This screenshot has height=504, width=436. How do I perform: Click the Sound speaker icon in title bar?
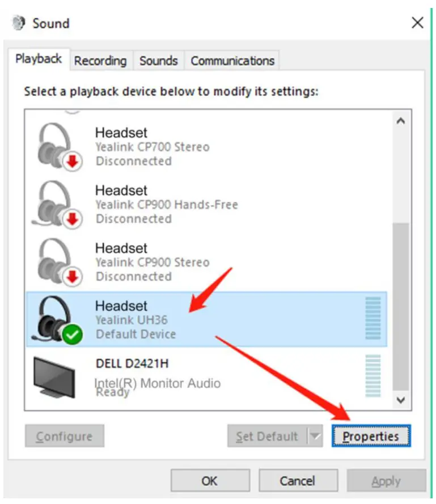(19, 23)
